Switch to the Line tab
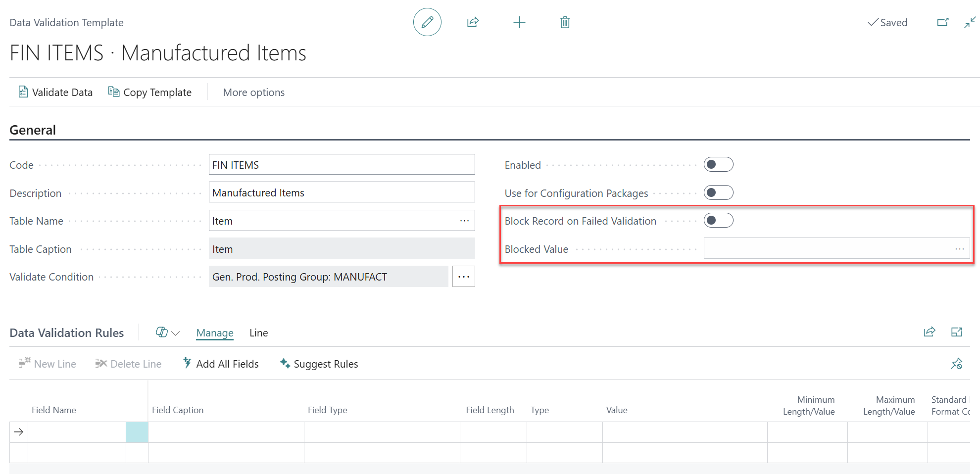 click(258, 332)
